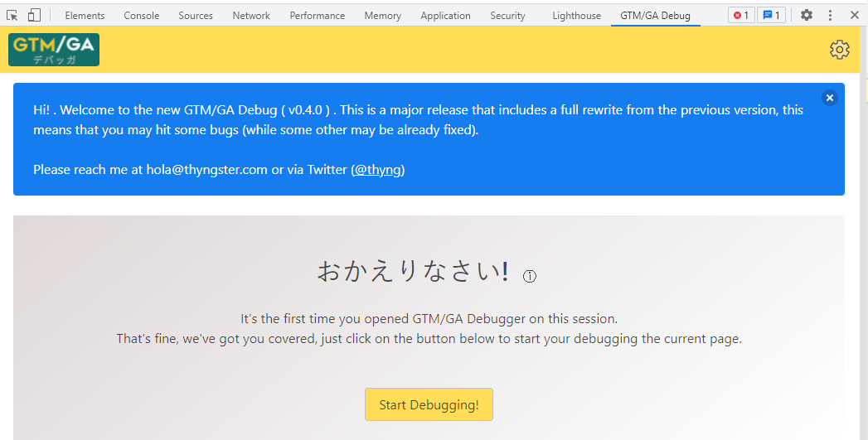Switch to the Elements tab
Image resolution: width=868 pixels, height=440 pixels.
85,16
